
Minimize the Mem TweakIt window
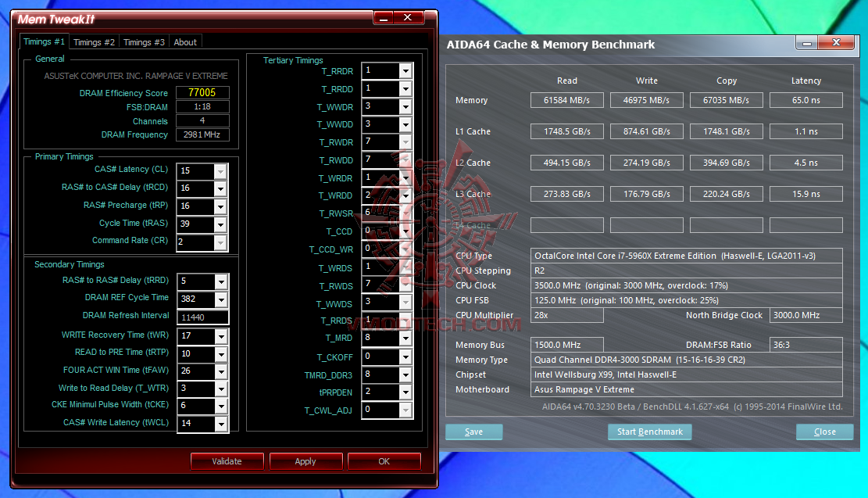pyautogui.click(x=383, y=18)
